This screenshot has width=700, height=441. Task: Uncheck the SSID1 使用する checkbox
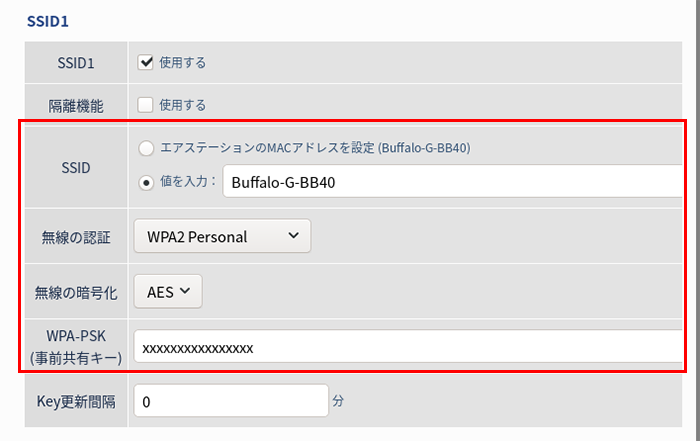[x=145, y=62]
